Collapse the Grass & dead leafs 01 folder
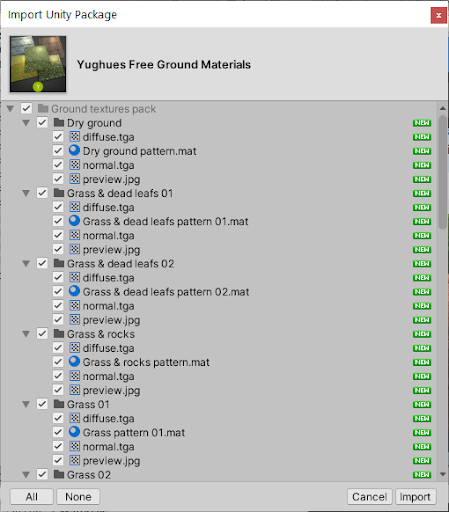 click(26, 193)
